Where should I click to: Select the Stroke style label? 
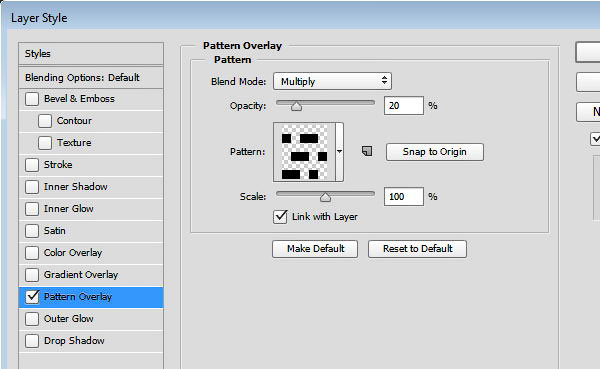point(58,165)
